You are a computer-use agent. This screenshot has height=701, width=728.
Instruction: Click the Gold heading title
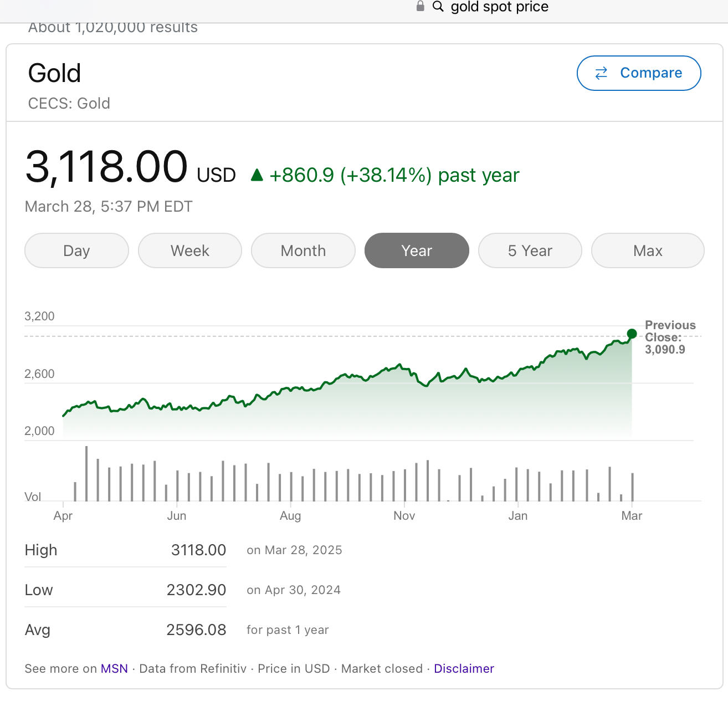[55, 73]
